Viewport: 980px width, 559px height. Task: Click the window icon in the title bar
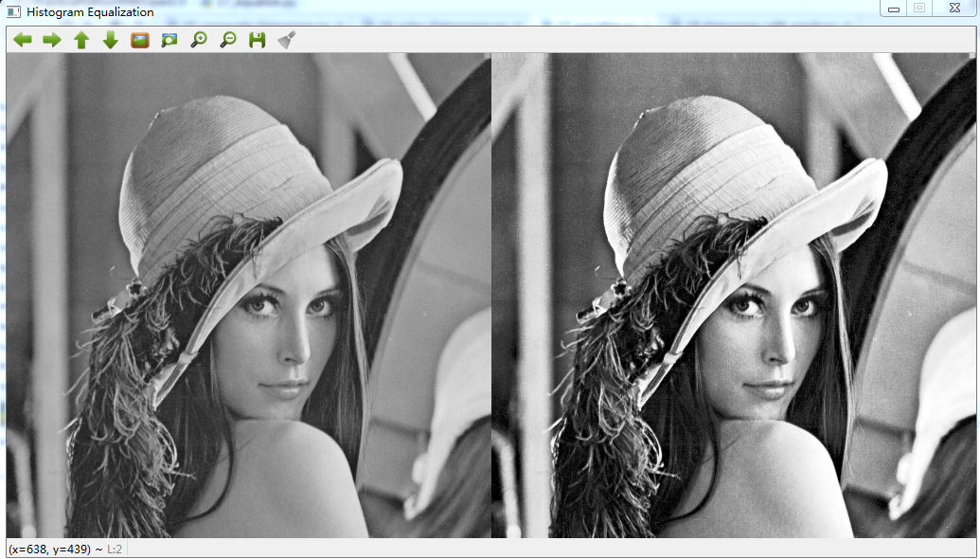(13, 11)
